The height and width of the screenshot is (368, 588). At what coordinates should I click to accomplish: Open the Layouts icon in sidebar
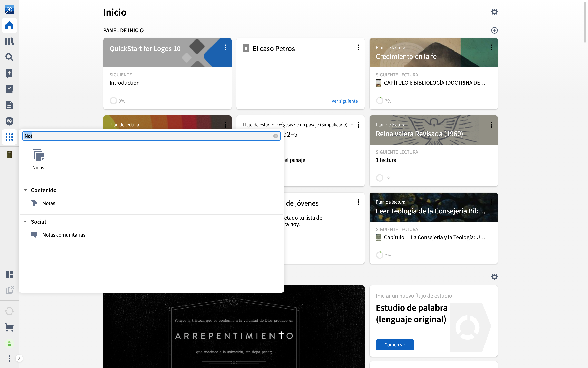click(9, 275)
